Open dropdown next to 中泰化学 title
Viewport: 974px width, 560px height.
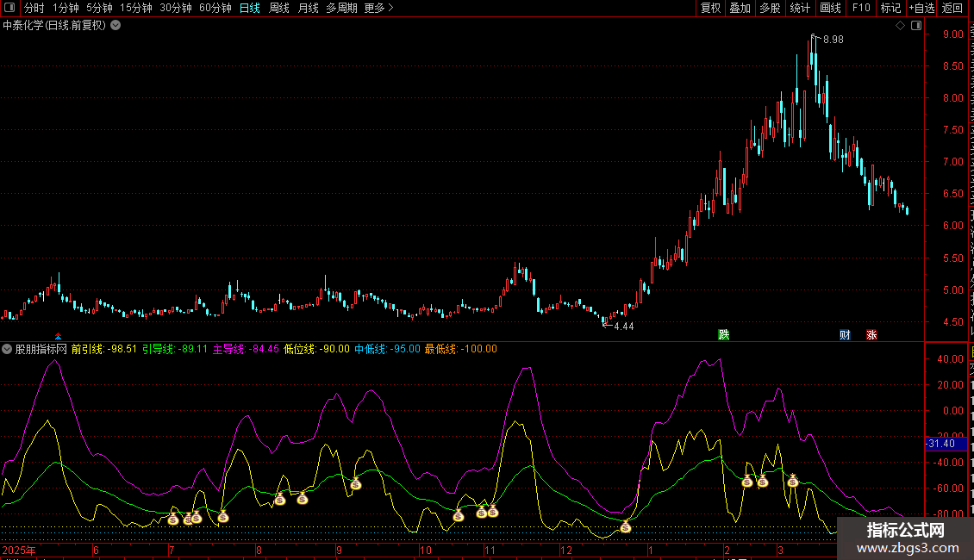pos(116,26)
